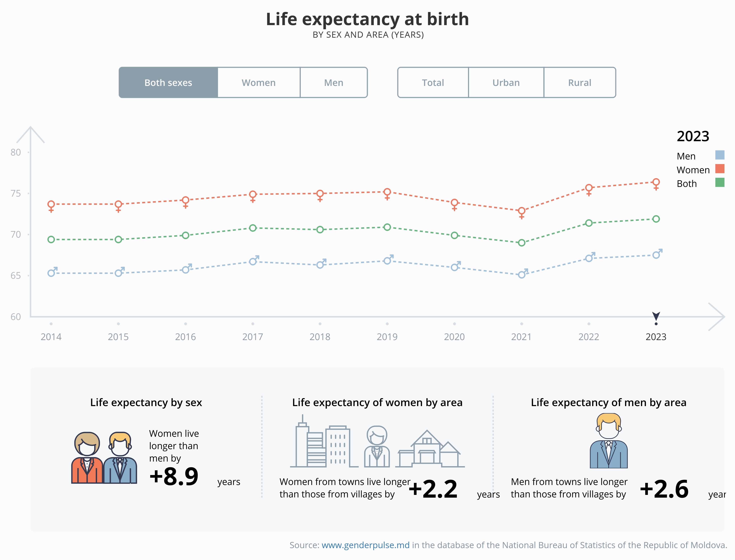The height and width of the screenshot is (560, 735).
Task: Open the www.genderpulse.md source link
Action: point(365,545)
